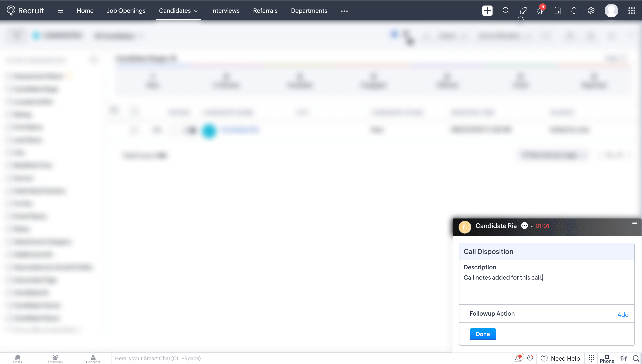Open the notifications bell

(574, 11)
